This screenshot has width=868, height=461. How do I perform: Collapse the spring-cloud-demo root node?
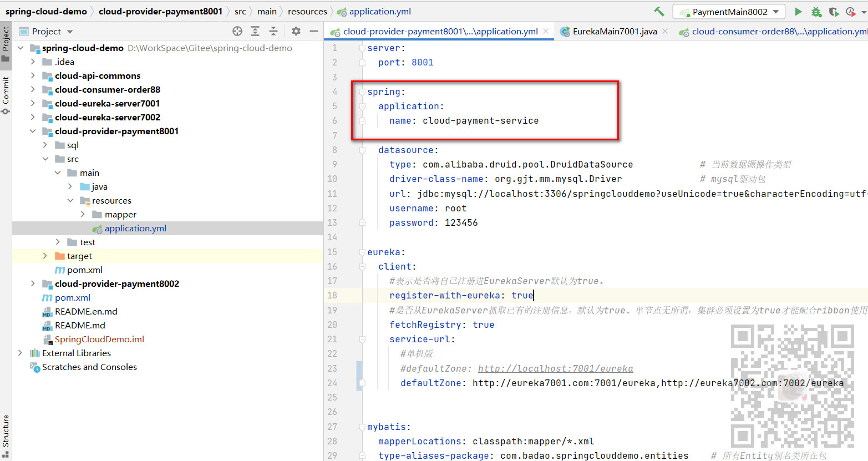coord(21,48)
